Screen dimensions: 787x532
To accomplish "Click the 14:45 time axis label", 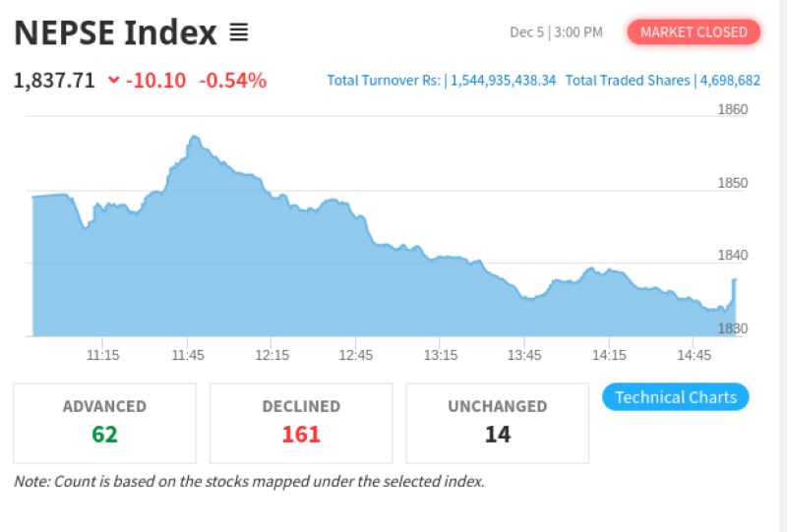I will 695,354.
